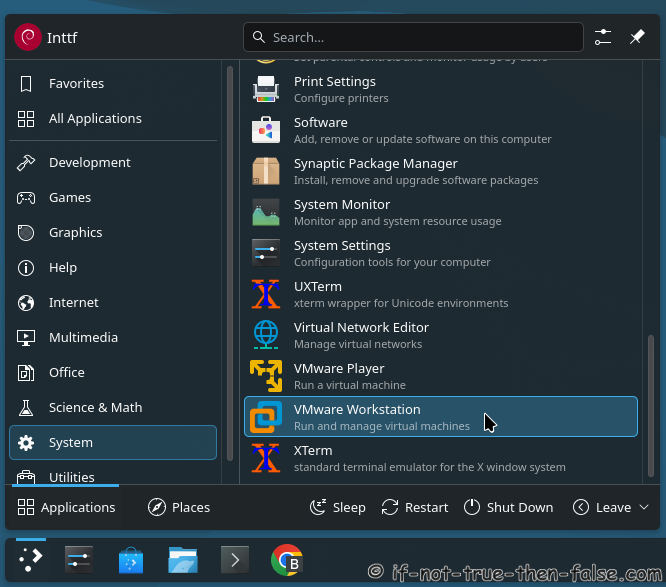Select All Applications category
This screenshot has height=587, width=666.
coord(113,119)
